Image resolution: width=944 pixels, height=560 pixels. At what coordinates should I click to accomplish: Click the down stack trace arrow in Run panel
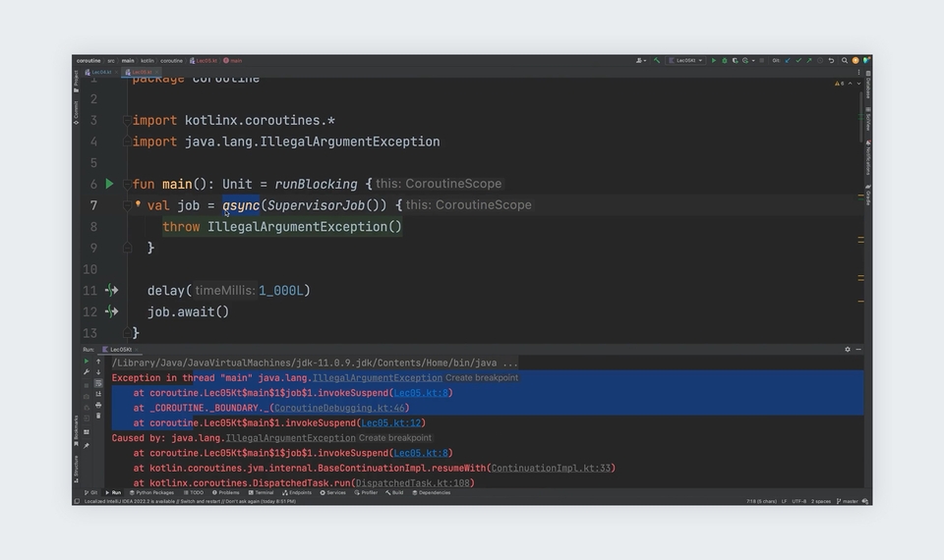click(98, 372)
